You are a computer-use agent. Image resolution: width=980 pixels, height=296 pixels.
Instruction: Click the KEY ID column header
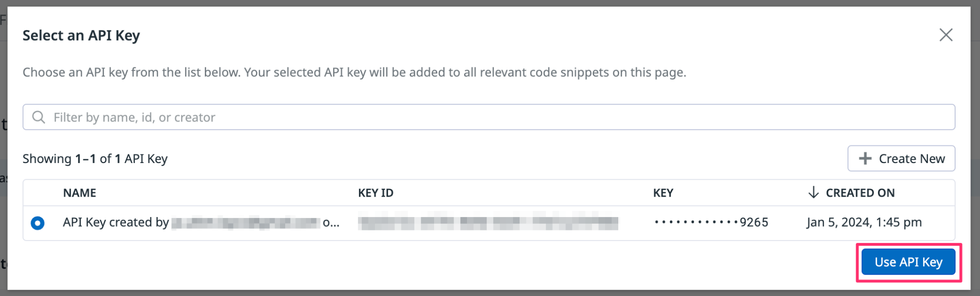(x=376, y=193)
